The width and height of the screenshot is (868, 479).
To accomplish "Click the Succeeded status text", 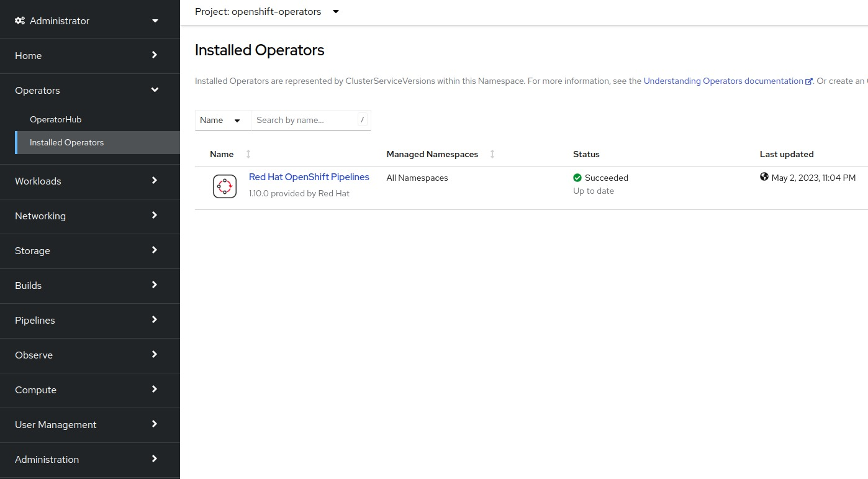I will 607,178.
